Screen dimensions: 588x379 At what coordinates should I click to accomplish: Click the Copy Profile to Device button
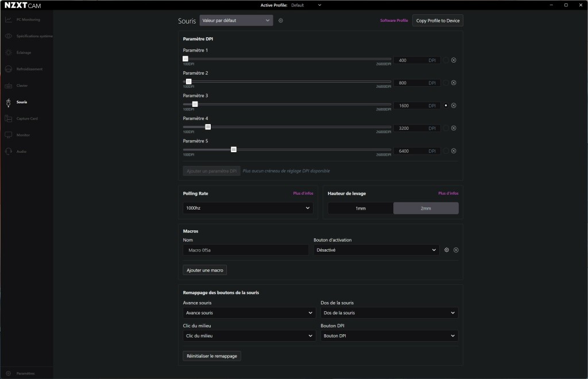pyautogui.click(x=438, y=20)
